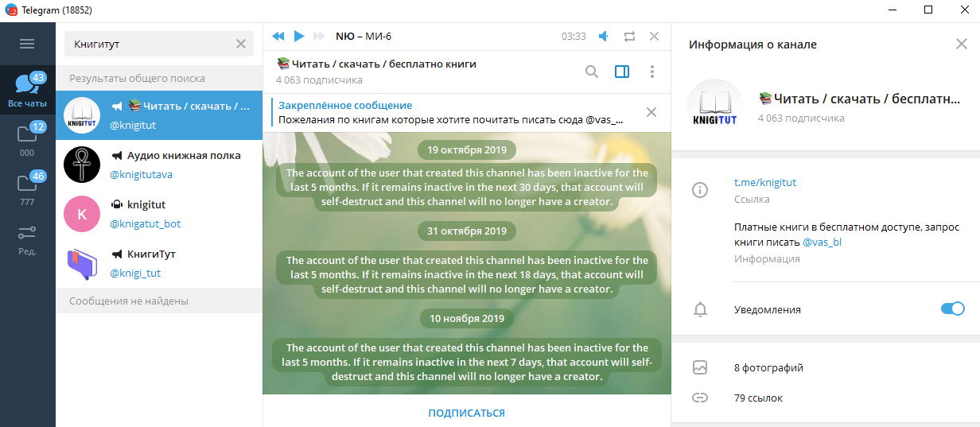The width and height of the screenshot is (980, 427).
Task: Click the ПОДПИСАТЬСЯ subscribe button
Action: [x=466, y=413]
